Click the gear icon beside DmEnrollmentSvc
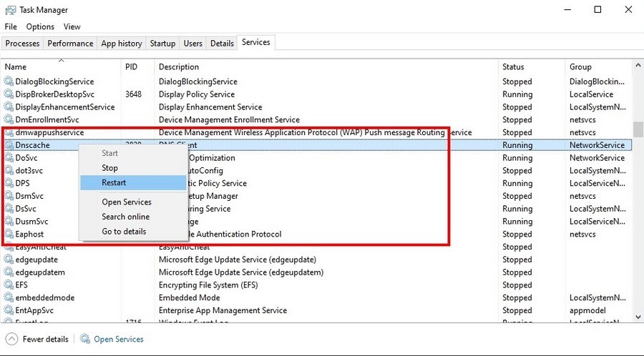 pyautogui.click(x=9, y=119)
